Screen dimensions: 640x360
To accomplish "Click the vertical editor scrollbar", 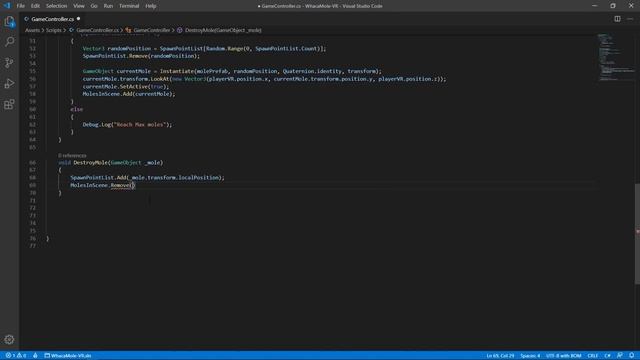I will click(637, 234).
